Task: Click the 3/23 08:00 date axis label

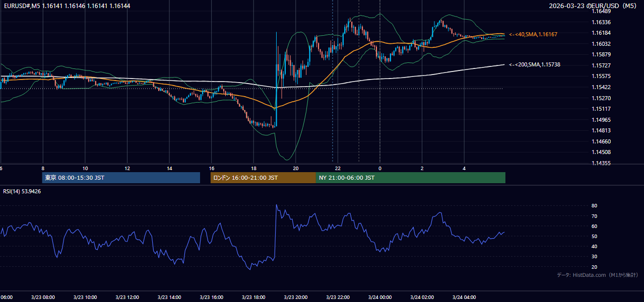Action: tap(43, 297)
